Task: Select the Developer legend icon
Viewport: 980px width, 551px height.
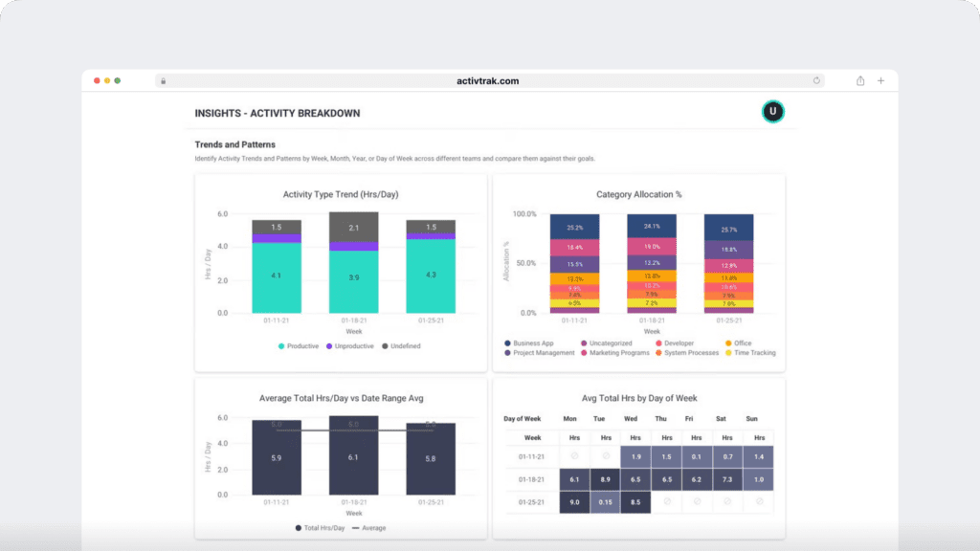Action: point(657,342)
